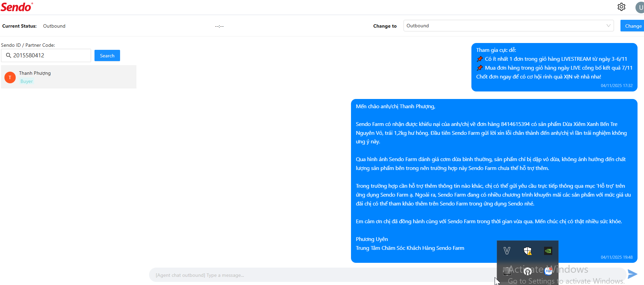Click the 'Tham gia cực dễ:' message line
The image size is (644, 285).
click(x=496, y=50)
